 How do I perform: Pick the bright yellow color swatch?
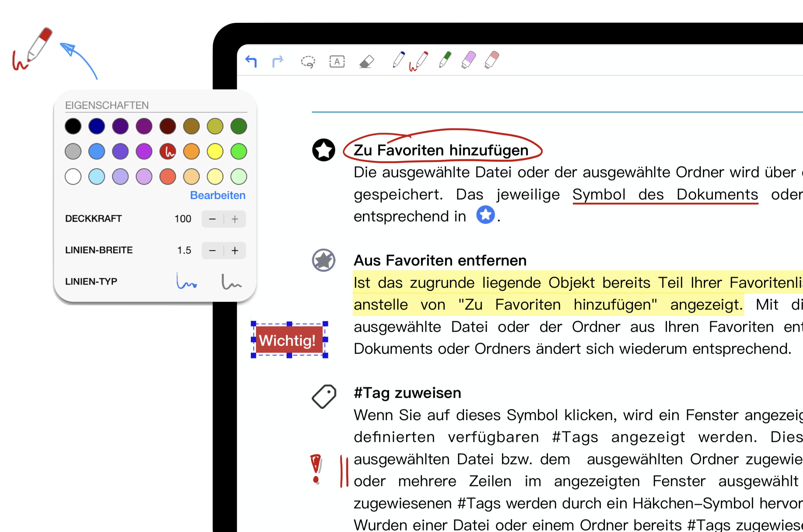[x=215, y=151]
